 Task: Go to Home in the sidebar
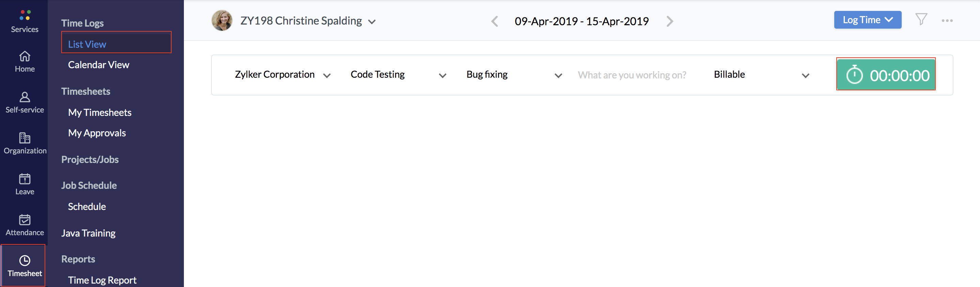[x=25, y=62]
